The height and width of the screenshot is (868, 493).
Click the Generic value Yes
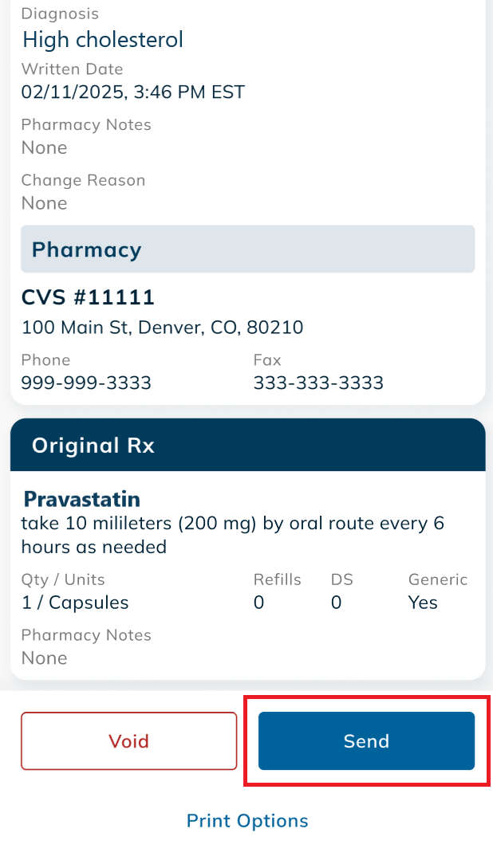tap(423, 603)
